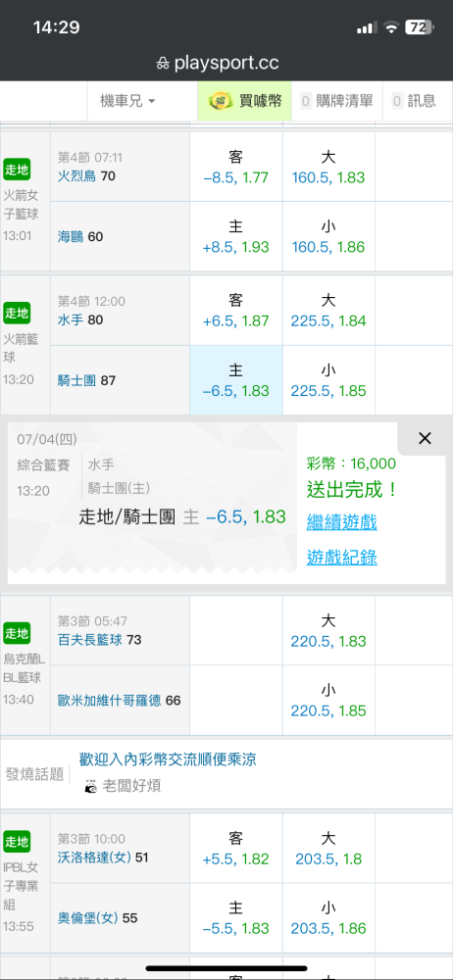
Task: Toggle the highlighted 騎士團 主 -6.5 bet
Action: [x=236, y=380]
